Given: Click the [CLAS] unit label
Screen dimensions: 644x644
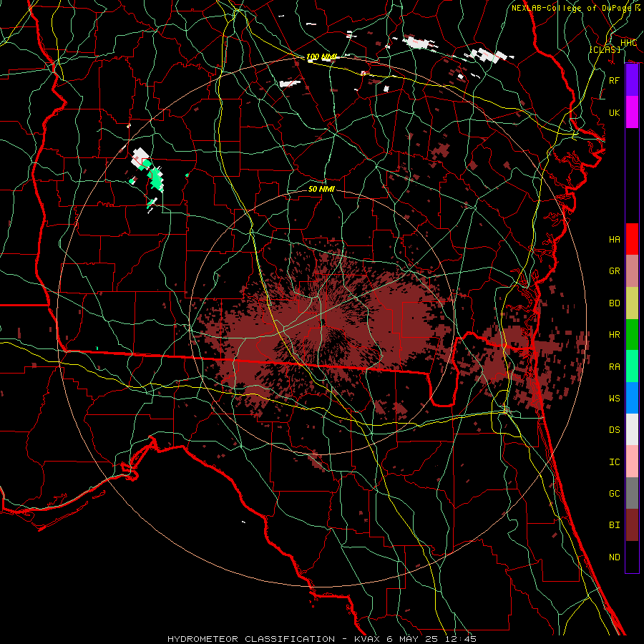Looking at the screenshot, I should coord(605,49).
